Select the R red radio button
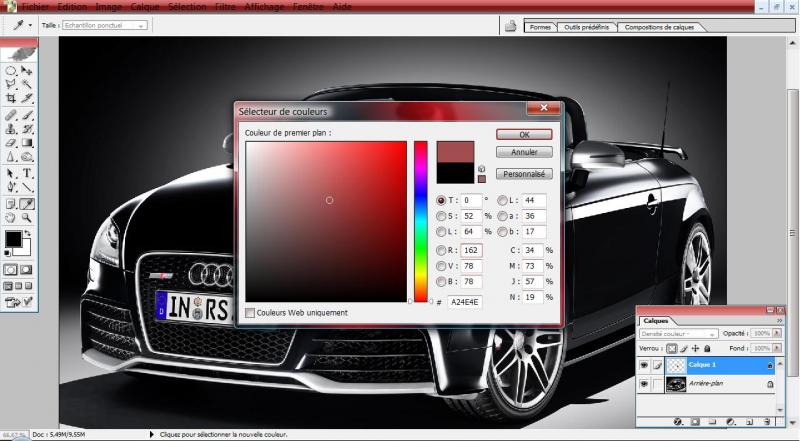Screen dimensions: 800x441 point(441,251)
